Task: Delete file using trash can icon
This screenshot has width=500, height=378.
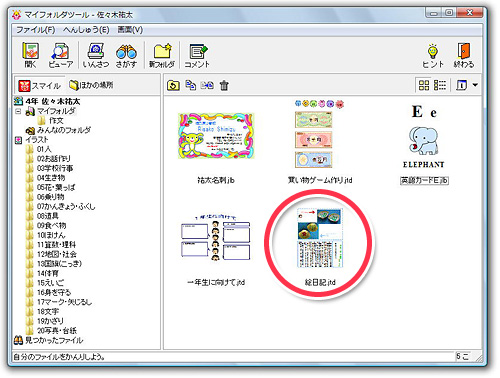Action: click(x=224, y=85)
